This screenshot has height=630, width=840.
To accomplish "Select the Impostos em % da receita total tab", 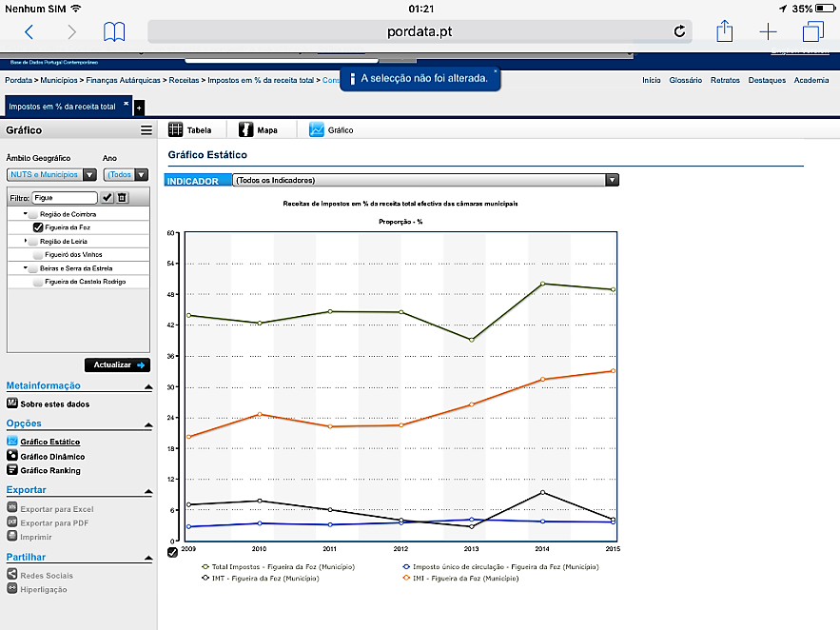I will (x=62, y=107).
